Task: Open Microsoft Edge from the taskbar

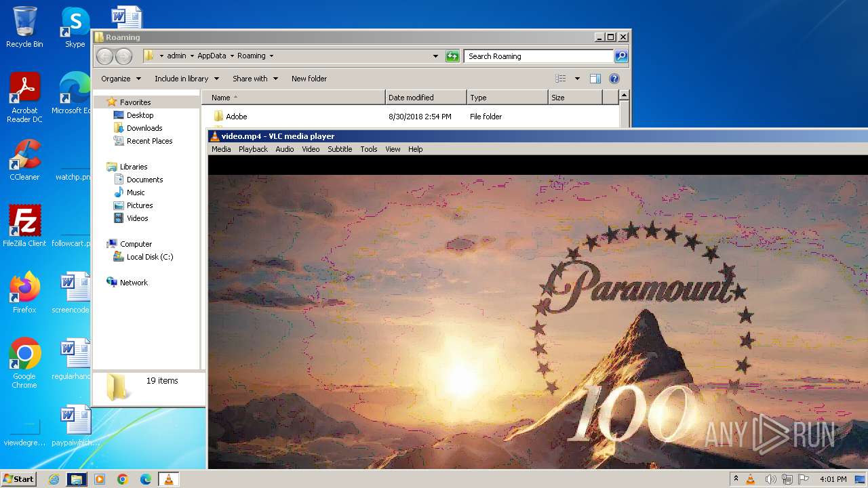Action: 146,479
